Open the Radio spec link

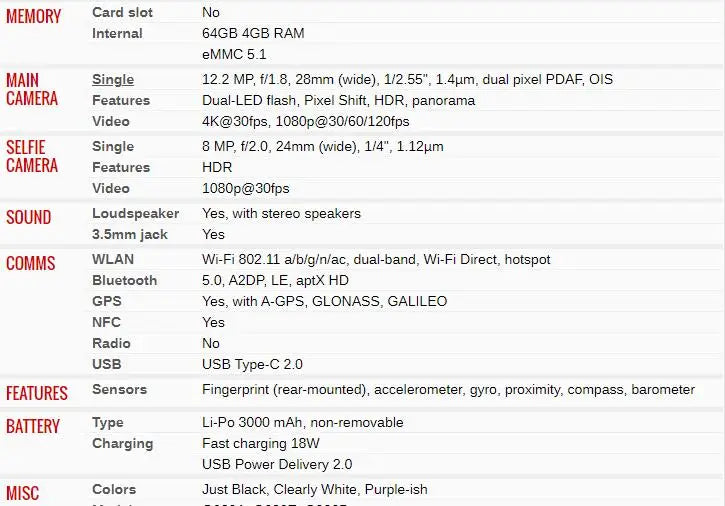coord(111,343)
